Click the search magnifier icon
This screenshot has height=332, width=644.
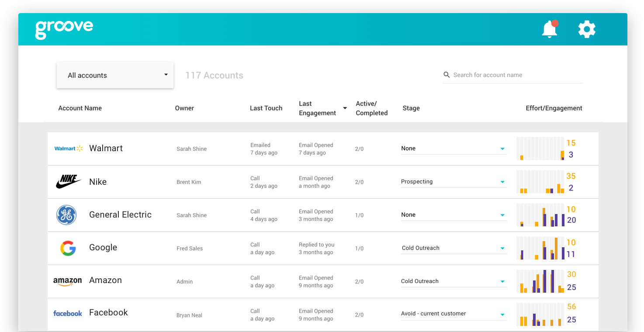coord(447,75)
